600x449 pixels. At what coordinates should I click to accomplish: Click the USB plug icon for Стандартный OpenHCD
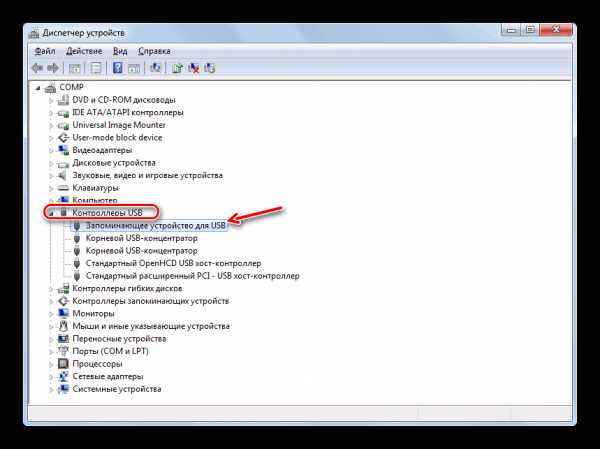tap(77, 263)
